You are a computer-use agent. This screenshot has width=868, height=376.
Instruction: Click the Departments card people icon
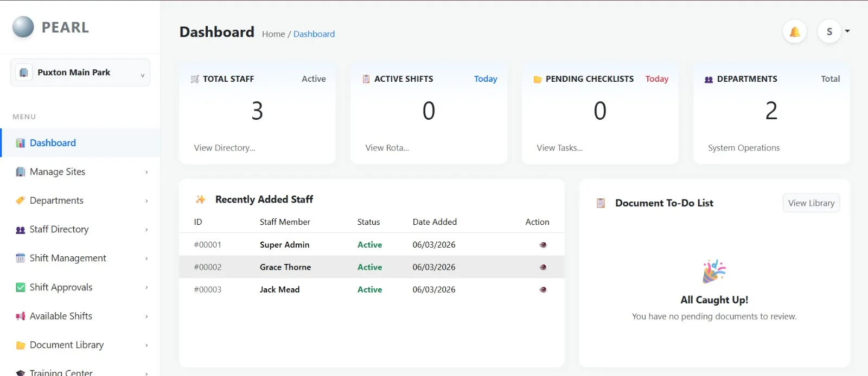pos(709,79)
